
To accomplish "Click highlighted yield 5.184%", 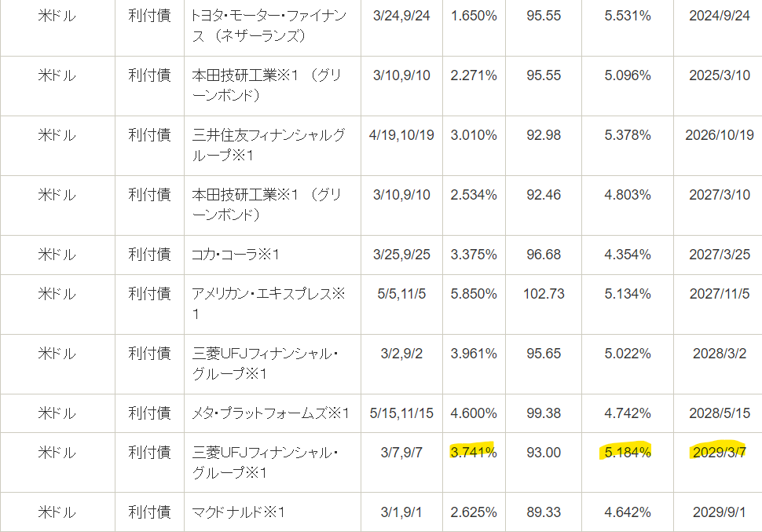I will tap(627, 452).
